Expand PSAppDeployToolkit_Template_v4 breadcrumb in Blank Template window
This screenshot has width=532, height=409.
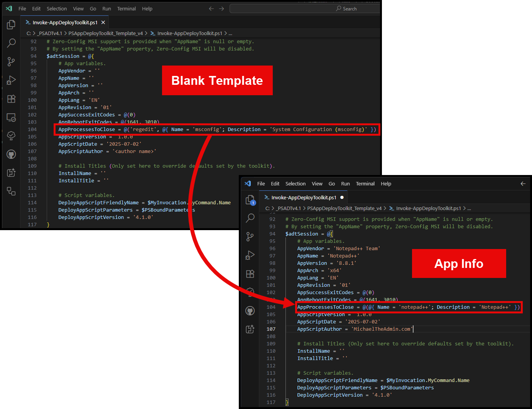[105, 34]
